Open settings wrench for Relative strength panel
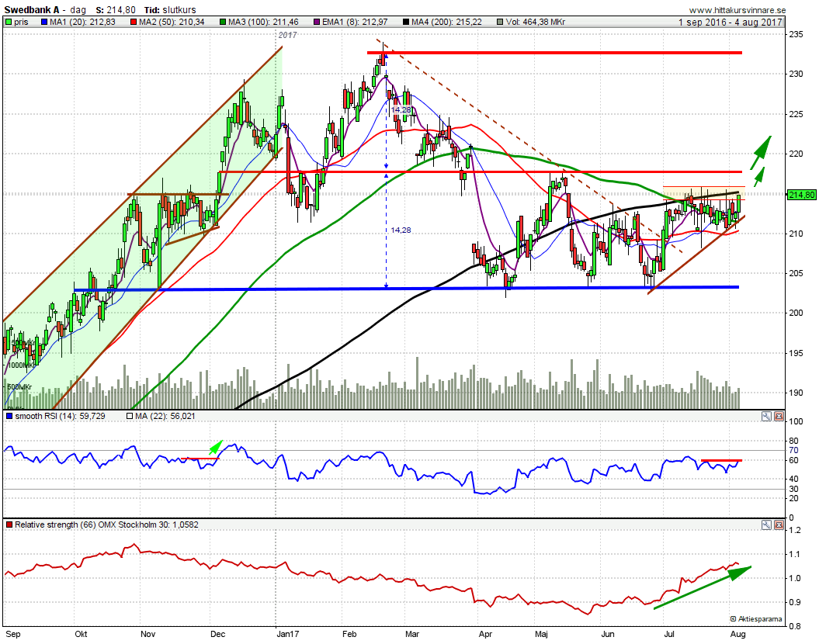 (766, 525)
